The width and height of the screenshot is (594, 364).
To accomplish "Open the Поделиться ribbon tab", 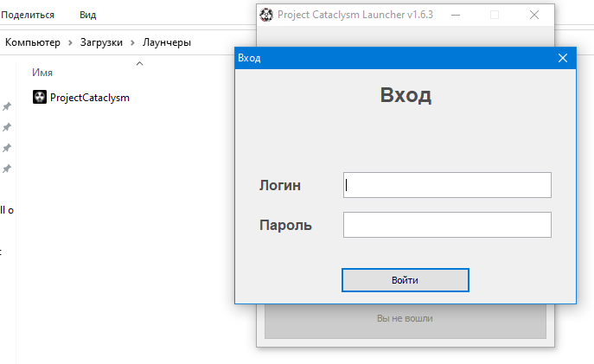I will (28, 15).
